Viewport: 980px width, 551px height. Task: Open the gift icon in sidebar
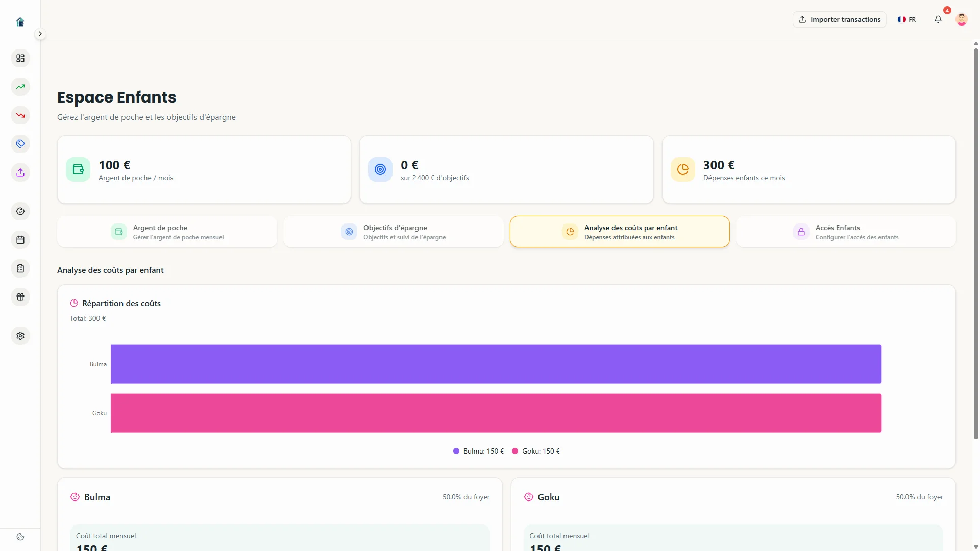pyautogui.click(x=20, y=297)
